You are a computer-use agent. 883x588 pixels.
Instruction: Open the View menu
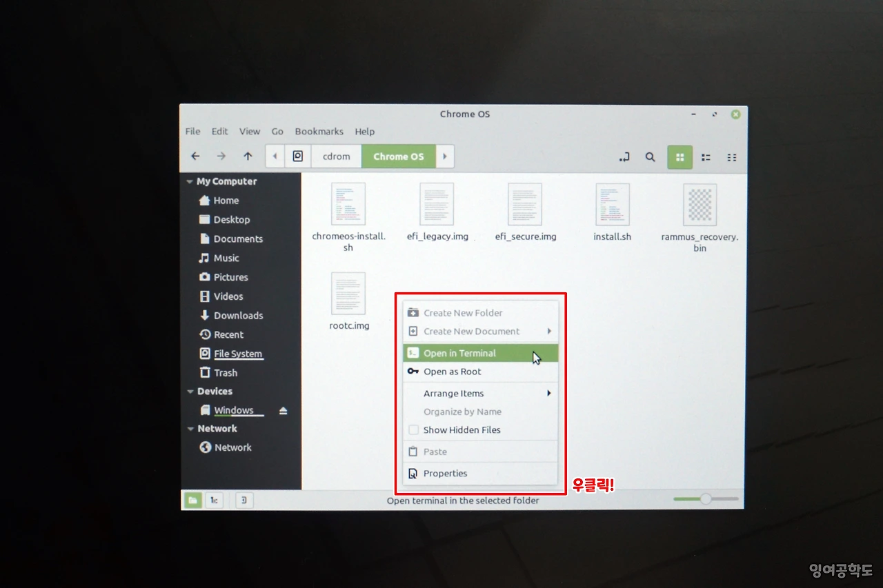[250, 132]
